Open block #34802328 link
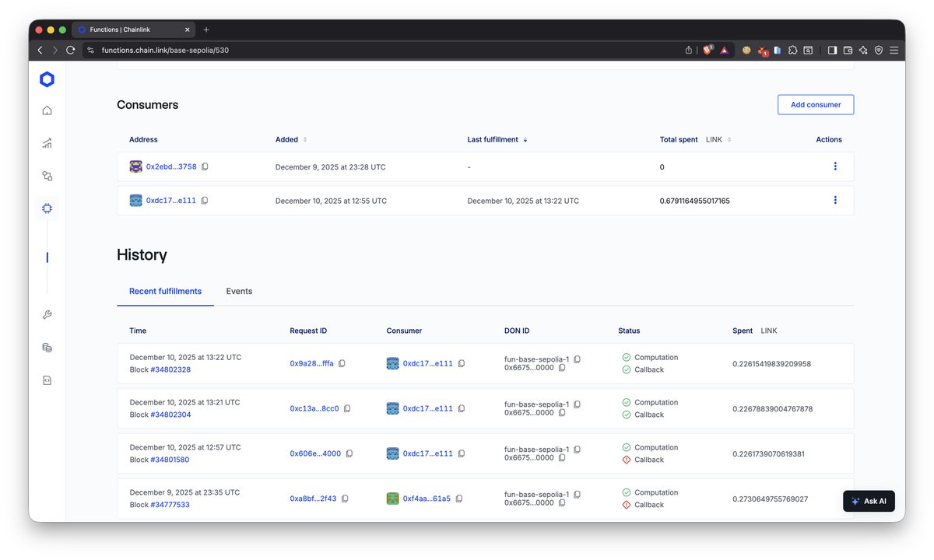Viewport: 934px width, 560px height. coord(170,369)
